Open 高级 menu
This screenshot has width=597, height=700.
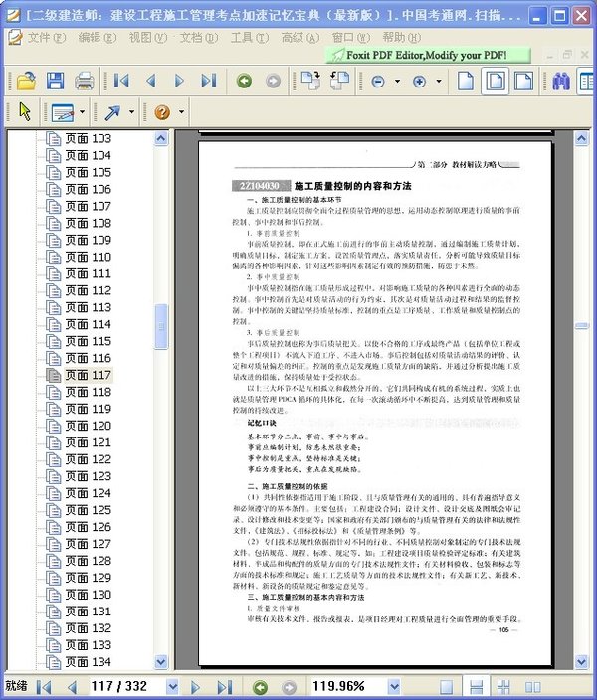point(300,38)
